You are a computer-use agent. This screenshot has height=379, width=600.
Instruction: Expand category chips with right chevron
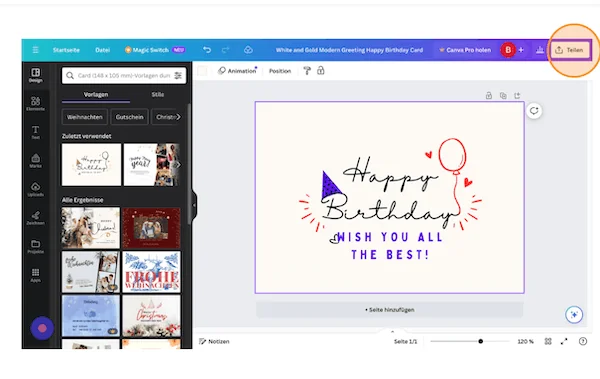(178, 117)
